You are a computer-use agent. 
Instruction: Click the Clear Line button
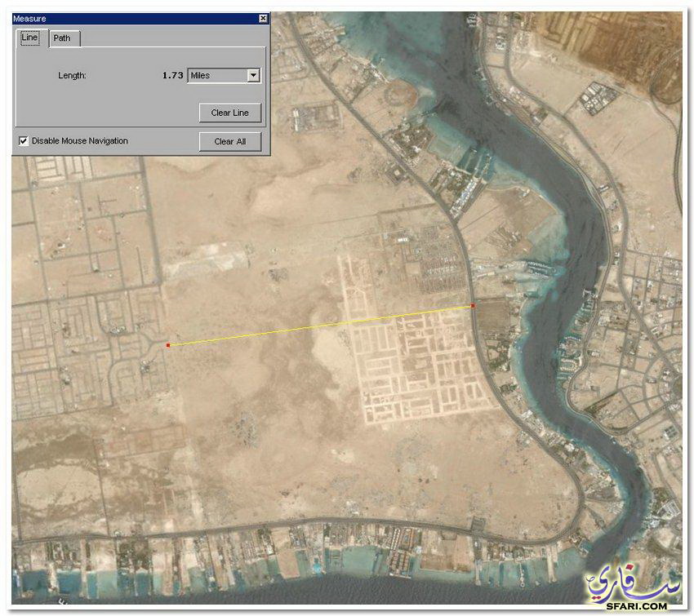click(230, 113)
